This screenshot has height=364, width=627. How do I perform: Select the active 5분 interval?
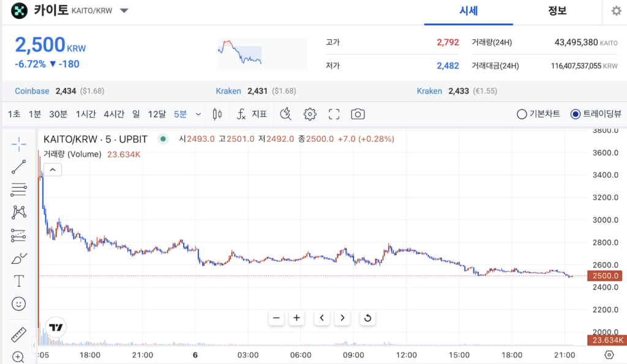point(181,114)
